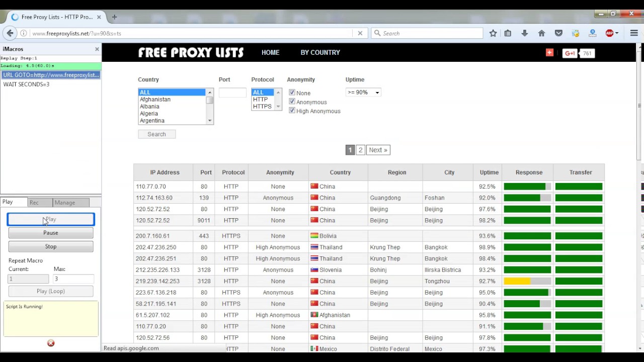The height and width of the screenshot is (362, 644).
Task: Open the Firefox hamburger menu
Action: pyautogui.click(x=634, y=33)
